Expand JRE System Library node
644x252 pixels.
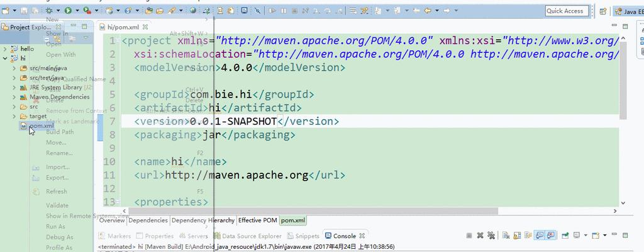14,88
